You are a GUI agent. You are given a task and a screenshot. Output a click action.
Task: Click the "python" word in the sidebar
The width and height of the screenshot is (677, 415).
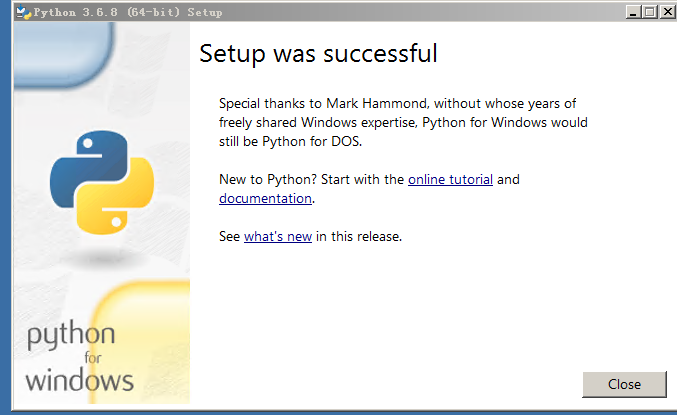[71, 335]
